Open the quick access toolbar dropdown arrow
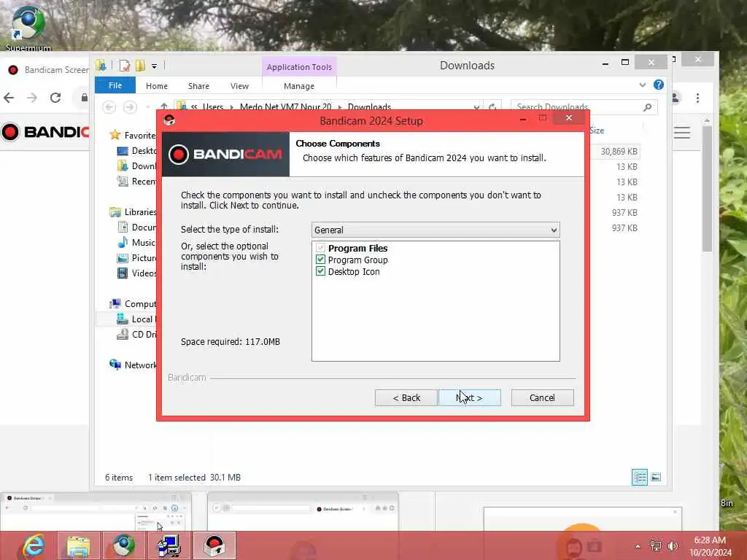 [x=155, y=66]
